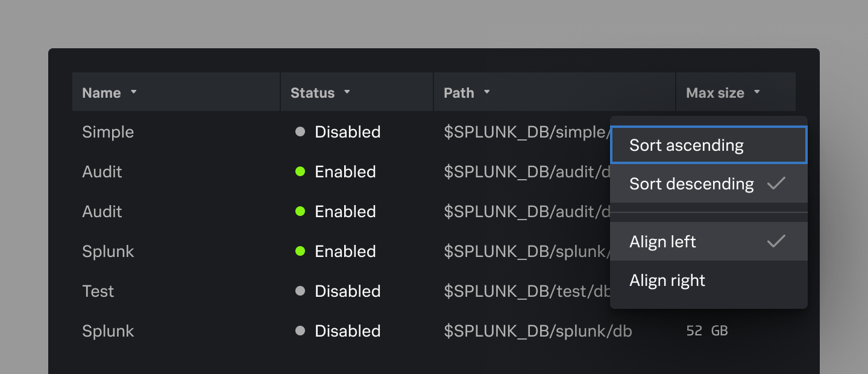Click the gray dot in last Splunk row

(x=300, y=331)
